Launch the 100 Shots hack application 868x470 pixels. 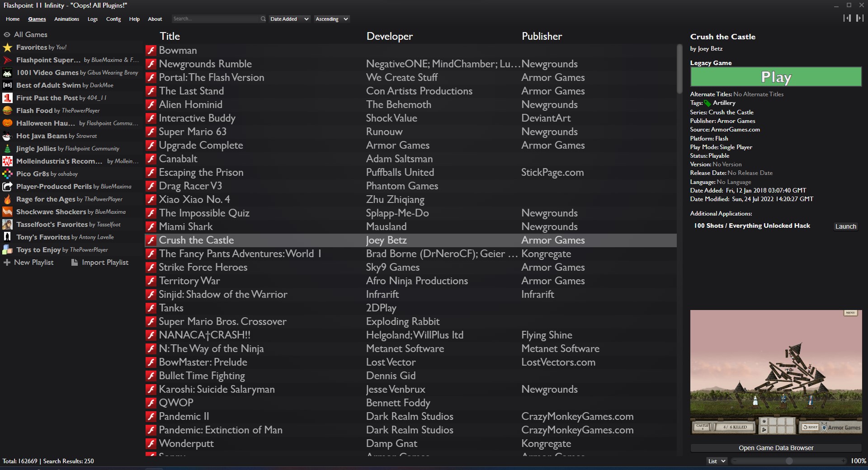[x=845, y=226]
